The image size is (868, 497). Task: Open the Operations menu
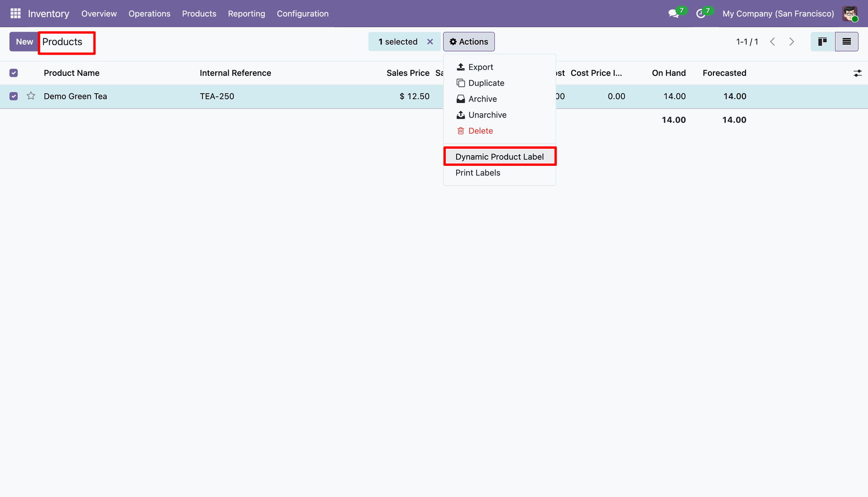149,14
